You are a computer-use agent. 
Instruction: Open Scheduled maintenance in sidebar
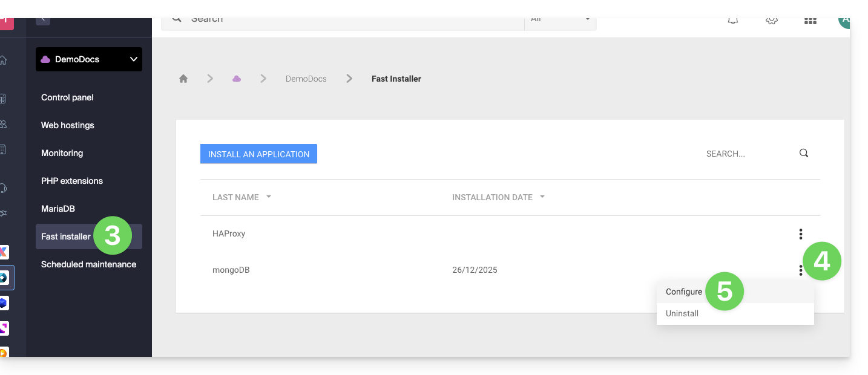[x=88, y=264]
